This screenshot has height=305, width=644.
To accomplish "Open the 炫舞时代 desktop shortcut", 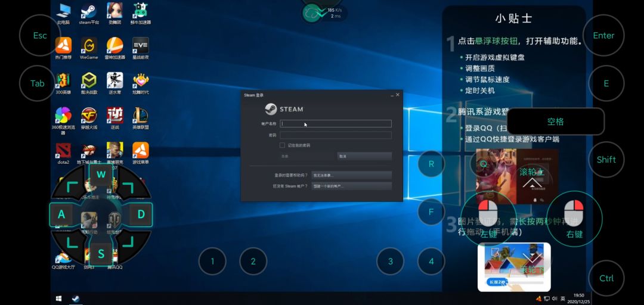I will click(141, 83).
